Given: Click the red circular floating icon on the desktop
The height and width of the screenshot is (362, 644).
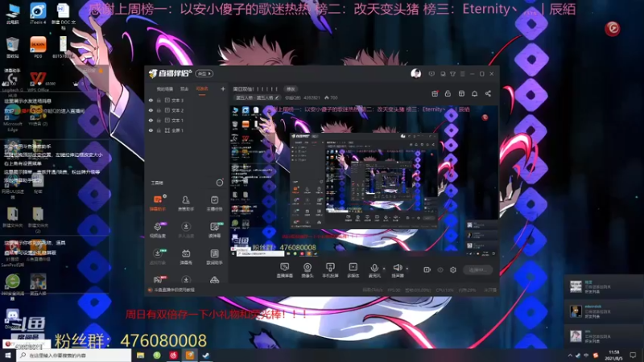Looking at the screenshot, I should pyautogui.click(x=613, y=28).
